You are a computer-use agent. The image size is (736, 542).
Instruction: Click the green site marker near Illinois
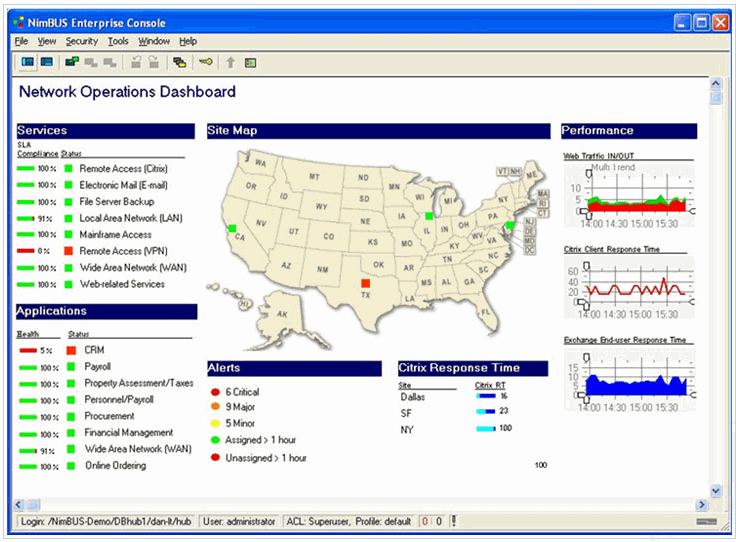tap(429, 216)
